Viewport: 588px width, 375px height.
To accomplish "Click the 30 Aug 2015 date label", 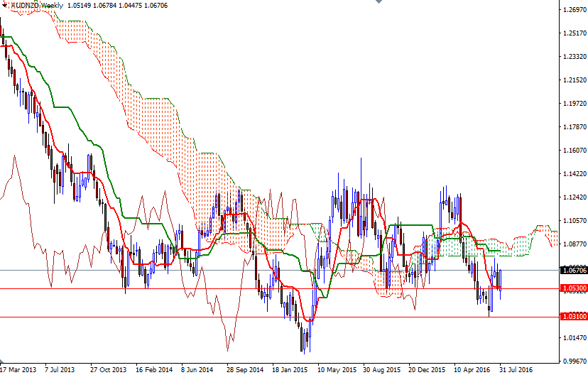I will pyautogui.click(x=382, y=370).
